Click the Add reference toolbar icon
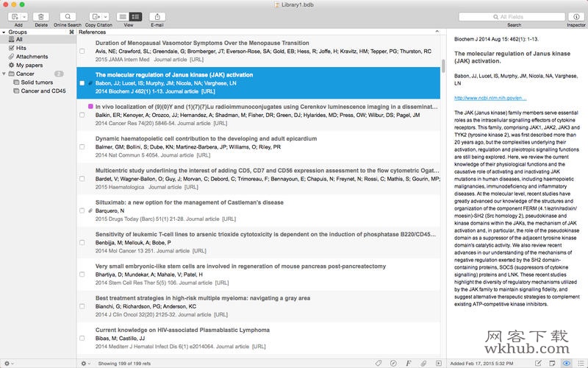 click(15, 16)
